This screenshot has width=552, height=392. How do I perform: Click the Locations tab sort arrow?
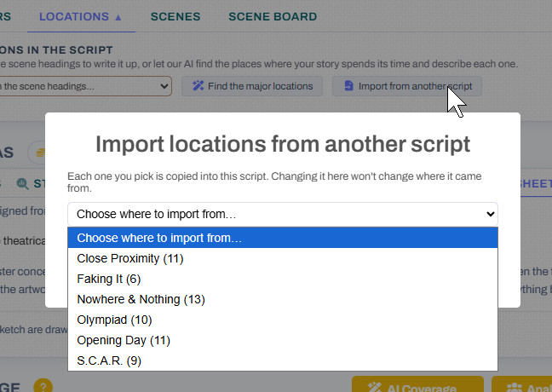coord(118,17)
